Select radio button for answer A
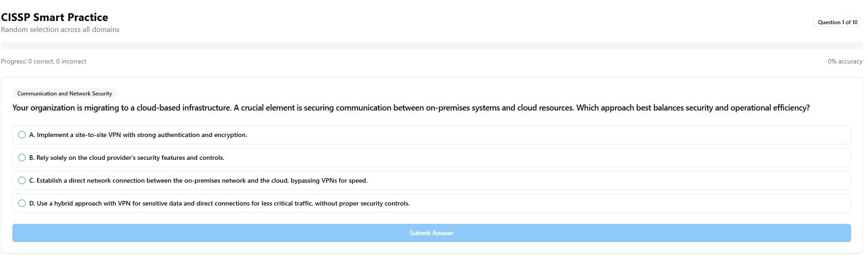The height and width of the screenshot is (269, 868). tap(22, 135)
